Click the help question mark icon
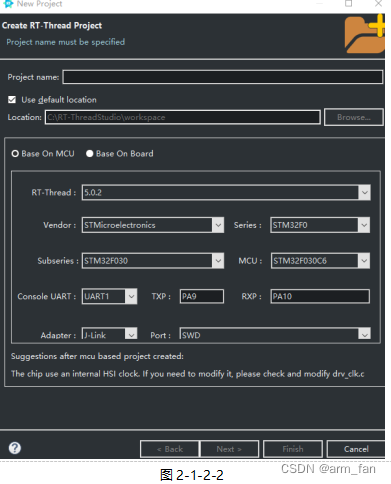This screenshot has height=484, width=391. (15, 448)
